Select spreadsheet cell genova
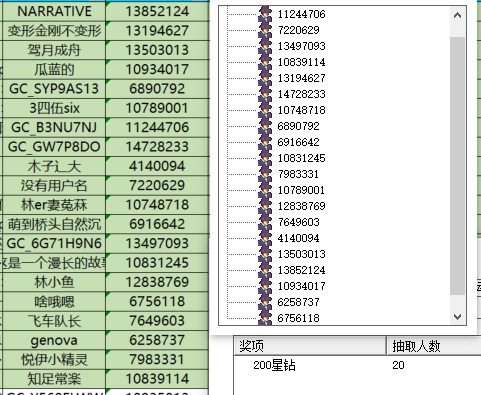Screen dimensions: 481x395 point(54,340)
